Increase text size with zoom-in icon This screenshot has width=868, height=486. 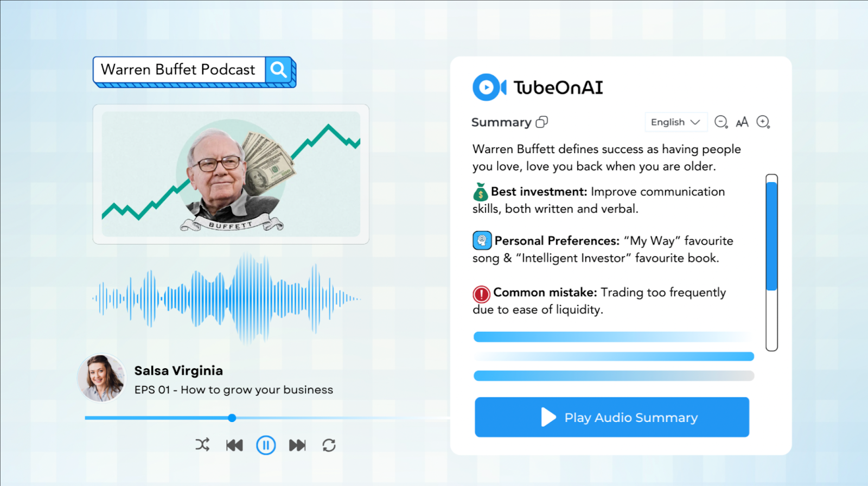tap(763, 122)
